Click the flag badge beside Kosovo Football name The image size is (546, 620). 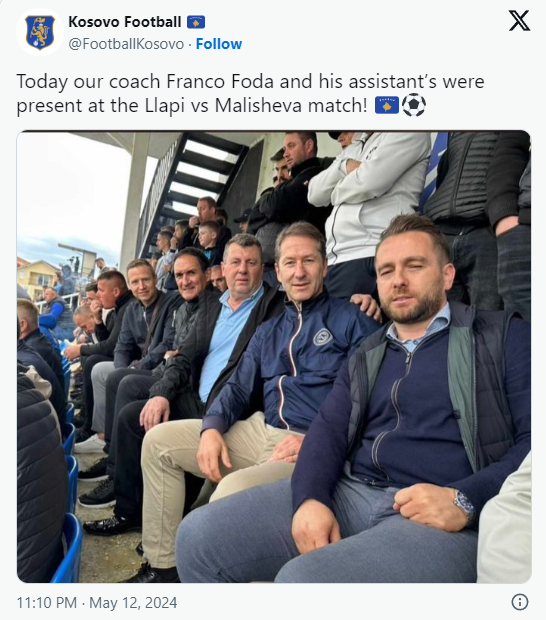(x=196, y=22)
